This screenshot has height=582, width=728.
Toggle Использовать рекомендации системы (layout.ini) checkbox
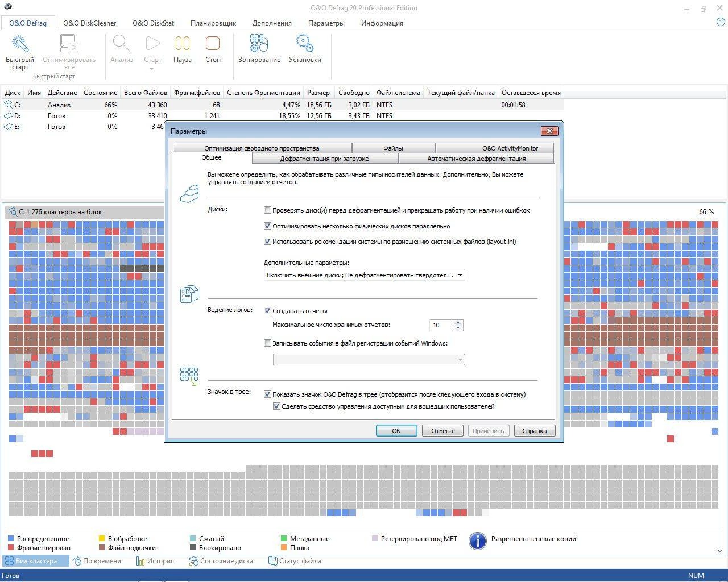coord(267,242)
